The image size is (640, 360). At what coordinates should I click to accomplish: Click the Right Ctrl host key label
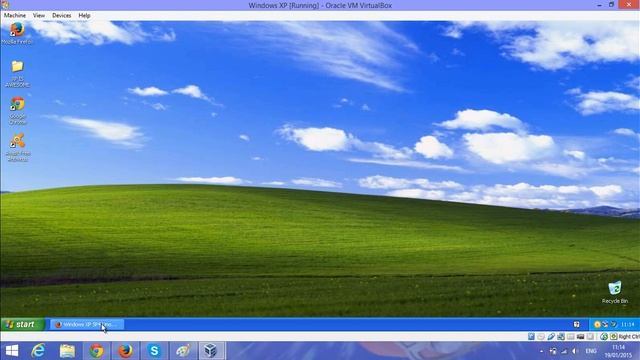pos(629,337)
